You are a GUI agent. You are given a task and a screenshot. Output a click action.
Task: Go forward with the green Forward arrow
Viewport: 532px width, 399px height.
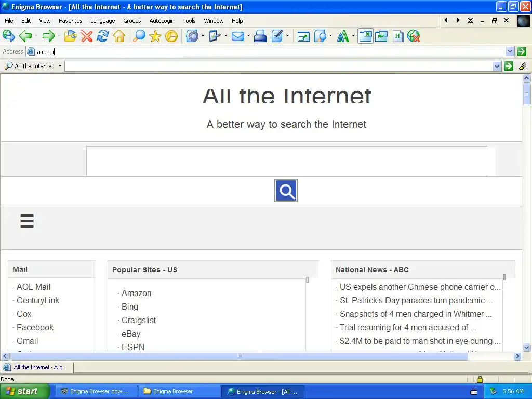pyautogui.click(x=48, y=36)
